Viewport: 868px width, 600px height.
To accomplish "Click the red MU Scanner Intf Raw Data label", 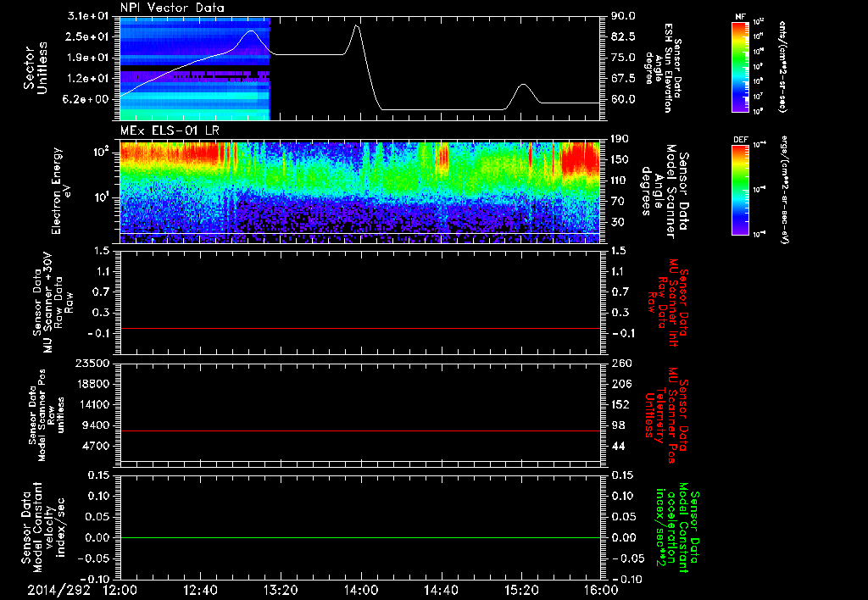I will click(668, 303).
